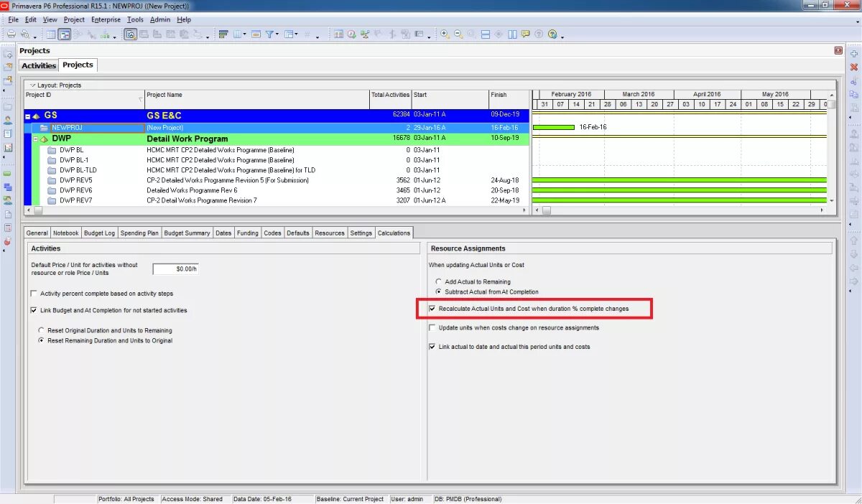
Task: Click the Gantt chart horizontal scrollbar thumb
Action: pyautogui.click(x=546, y=210)
